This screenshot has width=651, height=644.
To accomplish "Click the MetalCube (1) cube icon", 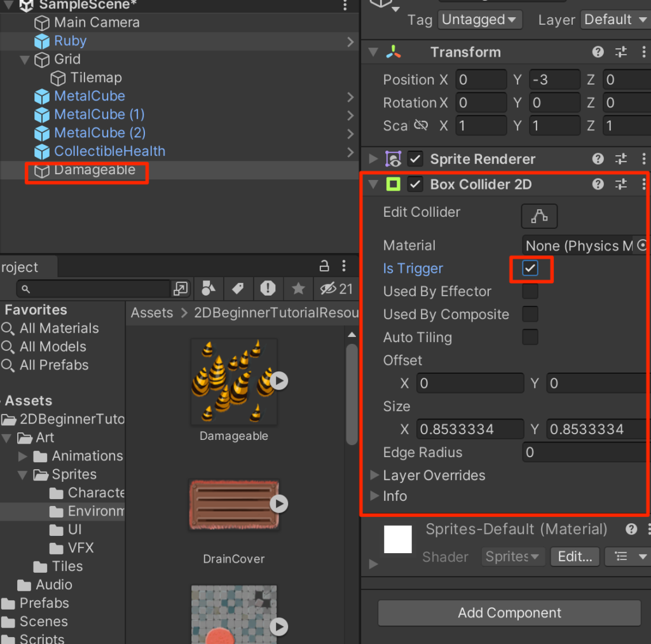I will click(41, 114).
